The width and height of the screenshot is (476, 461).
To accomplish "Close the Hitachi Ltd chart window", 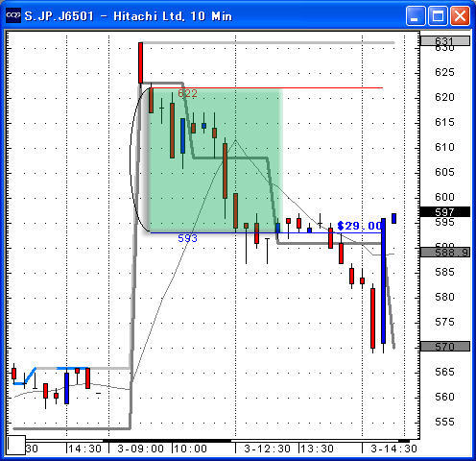I will (461, 15).
